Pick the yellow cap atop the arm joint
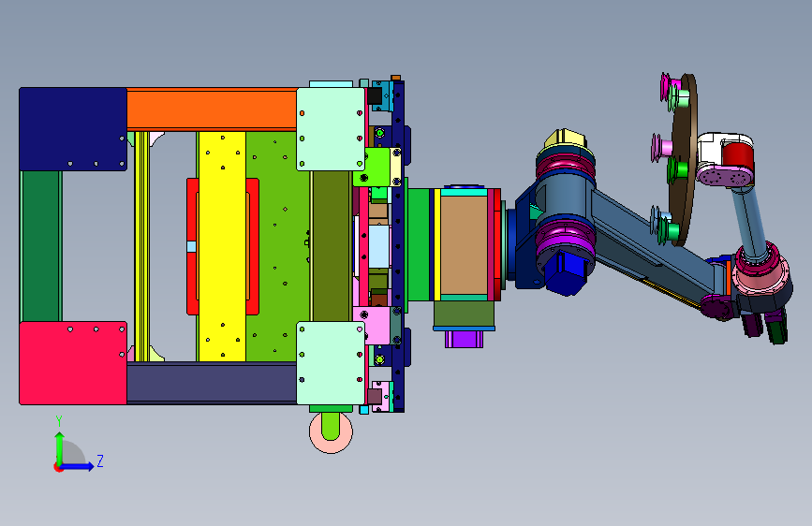812x526 pixels. tap(565, 139)
